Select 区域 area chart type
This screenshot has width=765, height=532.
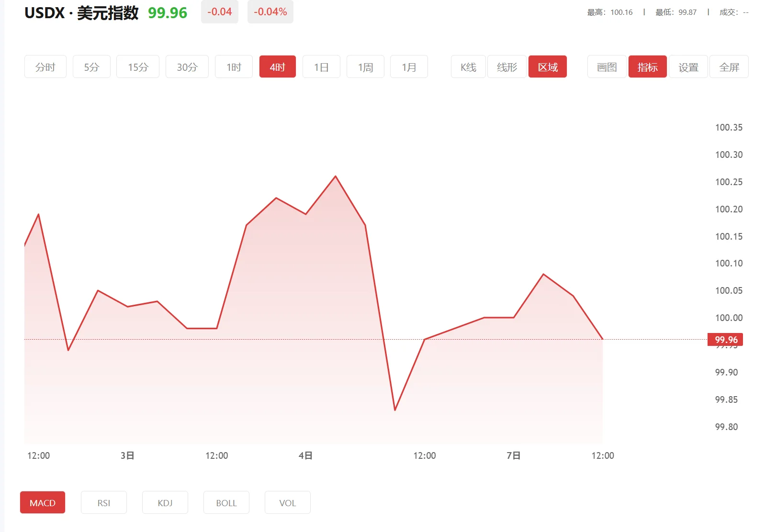(x=548, y=67)
